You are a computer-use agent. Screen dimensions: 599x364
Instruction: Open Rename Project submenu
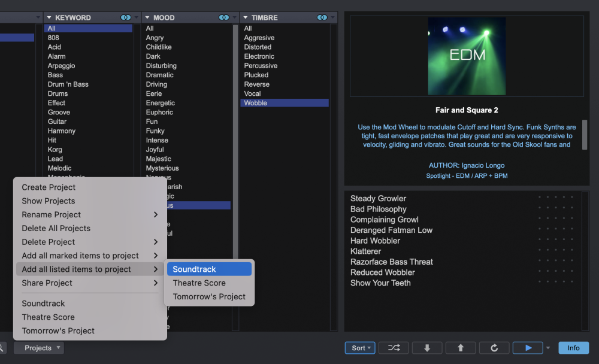coord(90,215)
